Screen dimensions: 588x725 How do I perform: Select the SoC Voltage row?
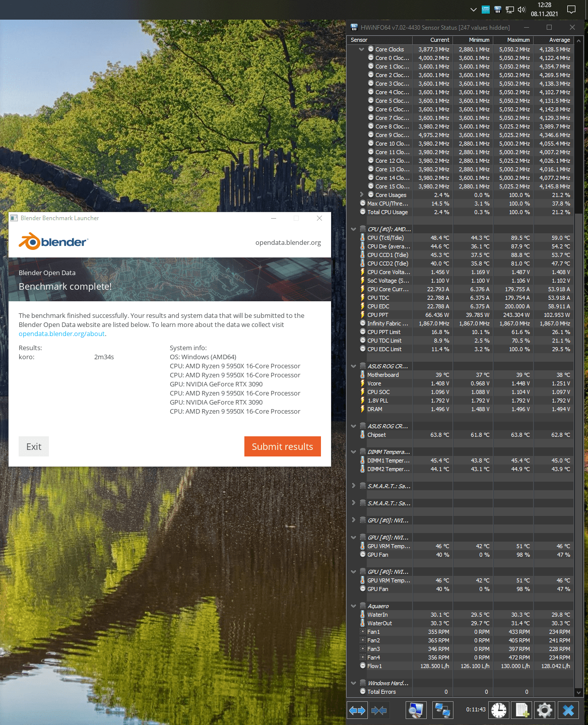click(461, 281)
